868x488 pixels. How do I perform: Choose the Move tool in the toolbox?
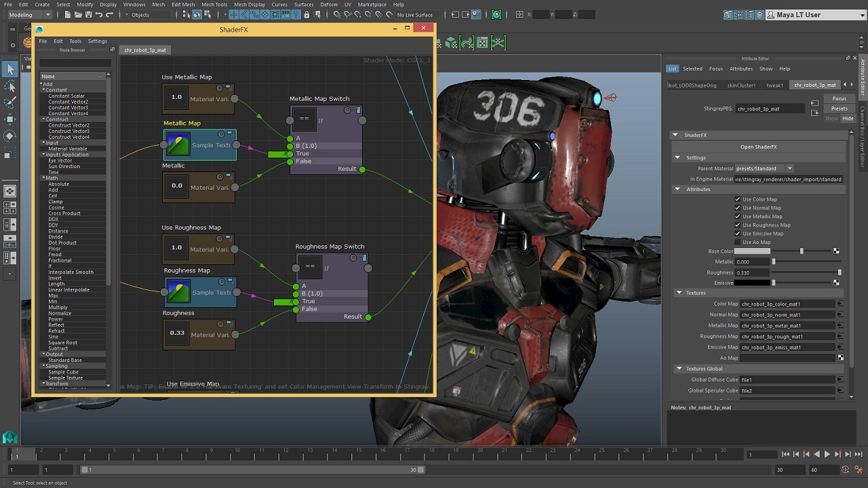10,119
